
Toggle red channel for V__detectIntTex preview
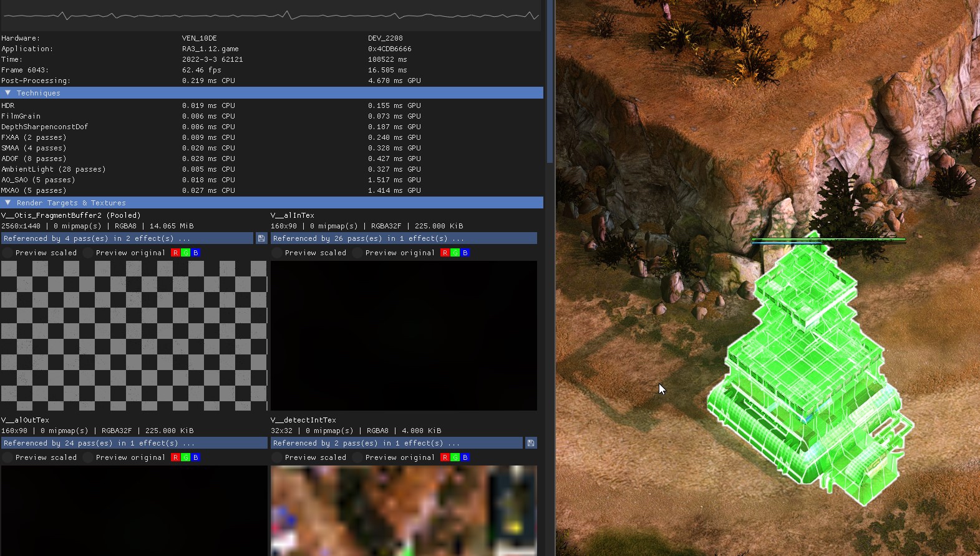pos(445,457)
